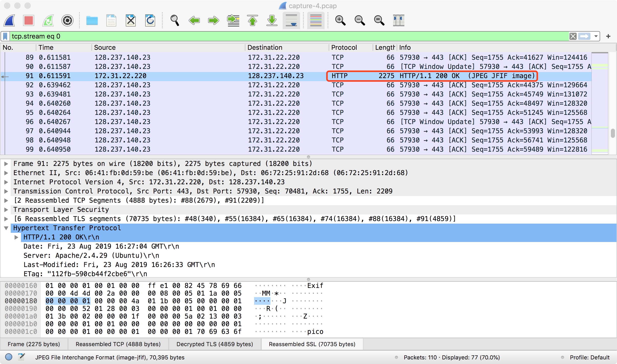Reset packet text to normal size
The height and width of the screenshot is (364, 617).
click(x=379, y=20)
